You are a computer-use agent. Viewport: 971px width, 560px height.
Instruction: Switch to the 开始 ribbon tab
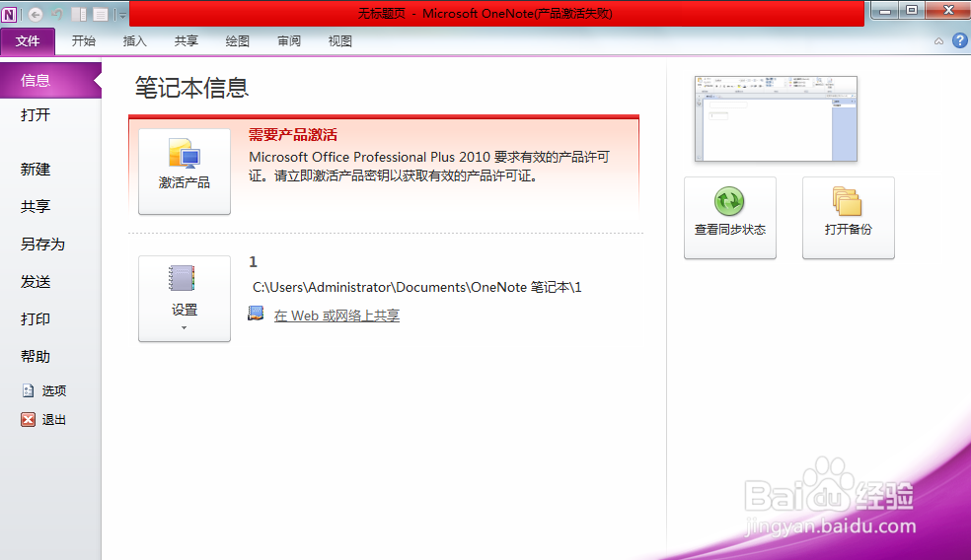click(x=84, y=41)
